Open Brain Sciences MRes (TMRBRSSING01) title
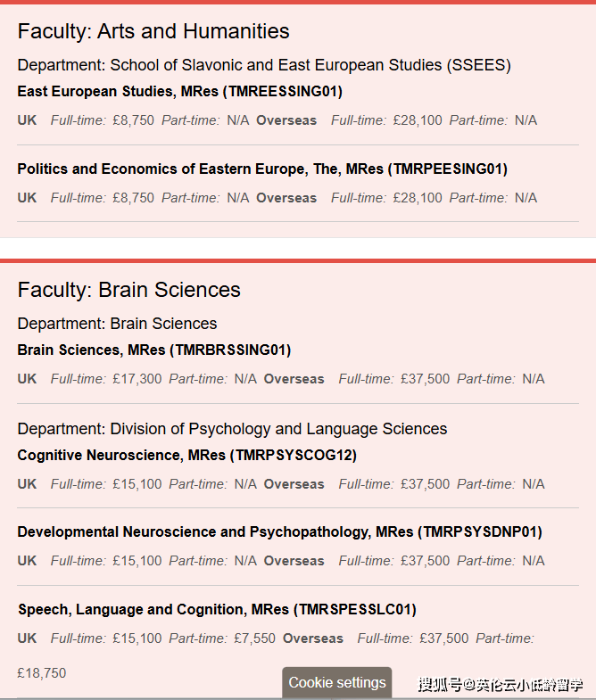 click(153, 350)
